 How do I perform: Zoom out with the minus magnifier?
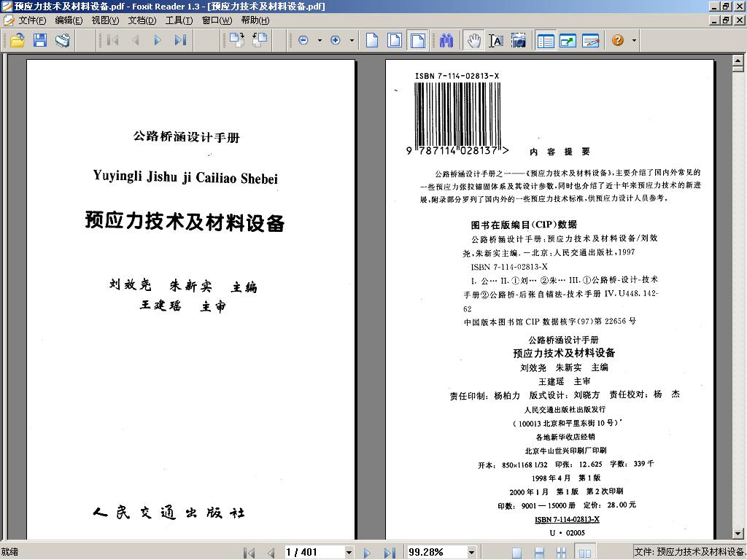point(303,41)
